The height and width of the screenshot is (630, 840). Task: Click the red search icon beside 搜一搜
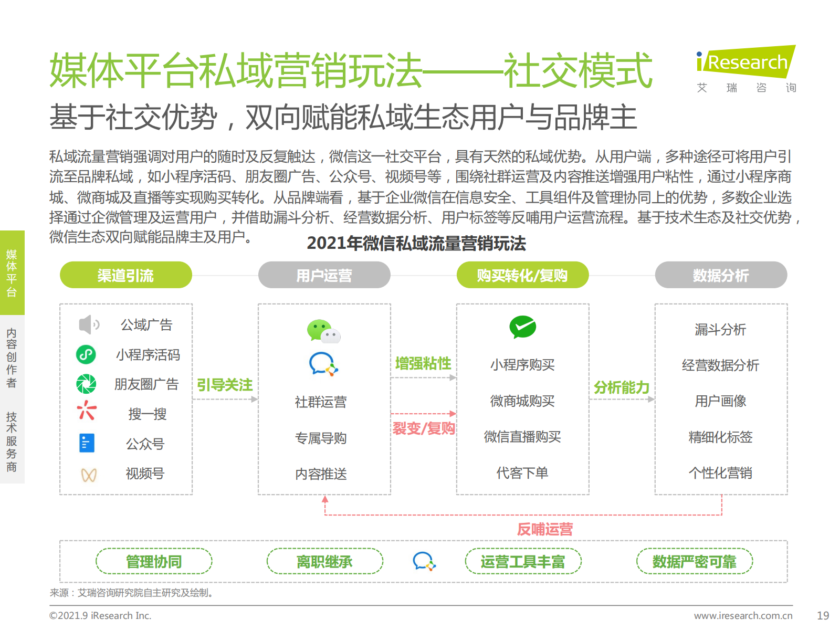click(87, 411)
